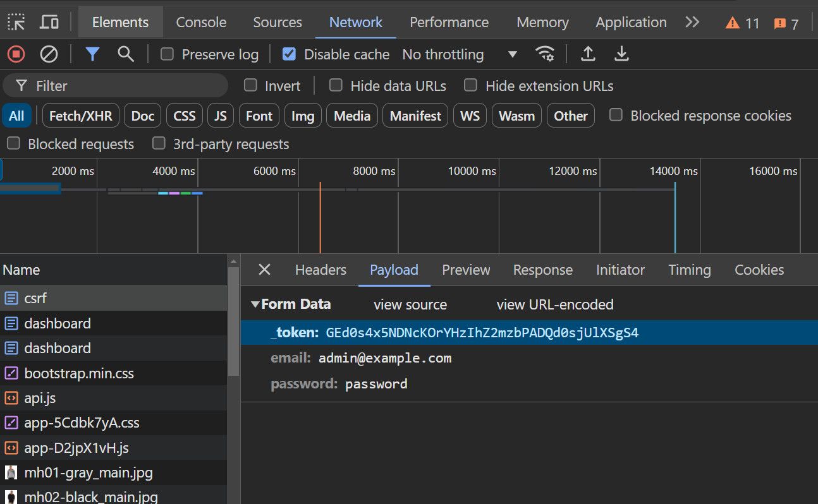
Task: Enable the Invert filter checkbox
Action: (x=250, y=85)
